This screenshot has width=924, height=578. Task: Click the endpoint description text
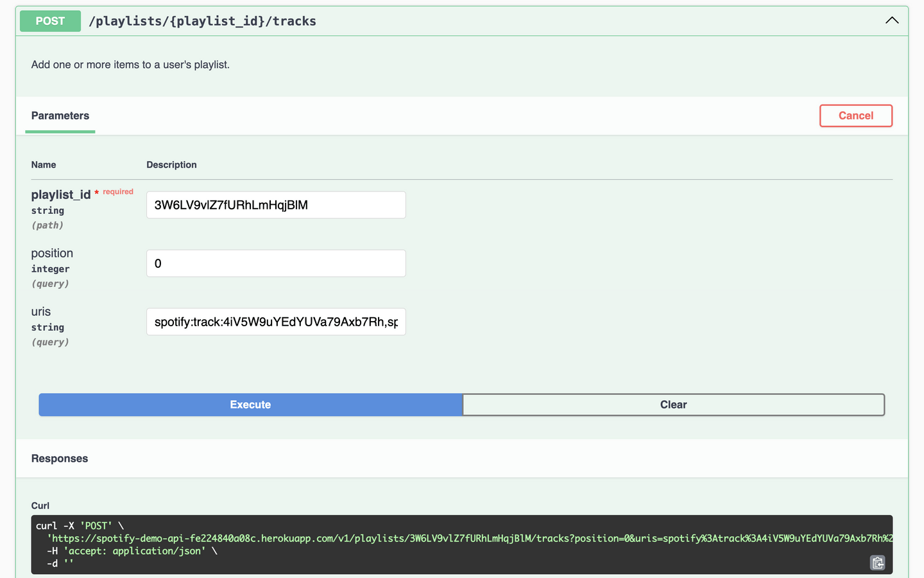tap(130, 65)
